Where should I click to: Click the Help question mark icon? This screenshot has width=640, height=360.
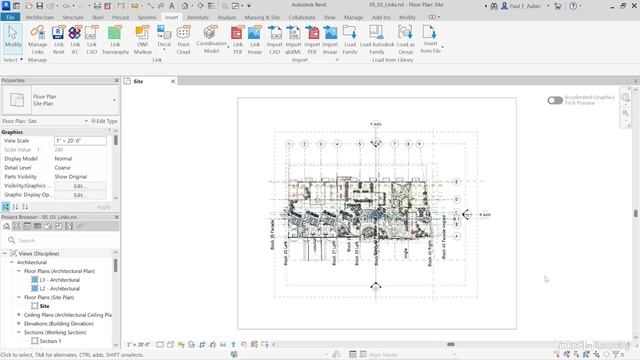(573, 6)
